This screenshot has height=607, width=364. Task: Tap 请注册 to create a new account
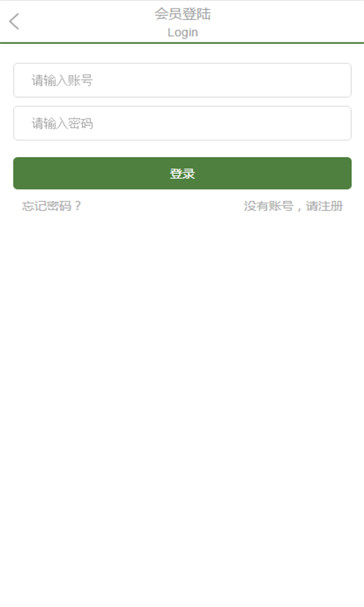[324, 206]
